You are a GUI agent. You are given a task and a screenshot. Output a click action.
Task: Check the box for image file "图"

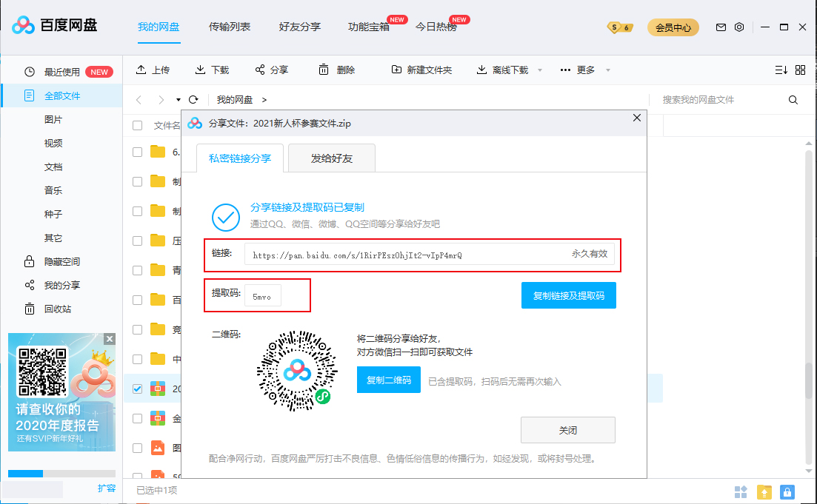click(x=138, y=448)
